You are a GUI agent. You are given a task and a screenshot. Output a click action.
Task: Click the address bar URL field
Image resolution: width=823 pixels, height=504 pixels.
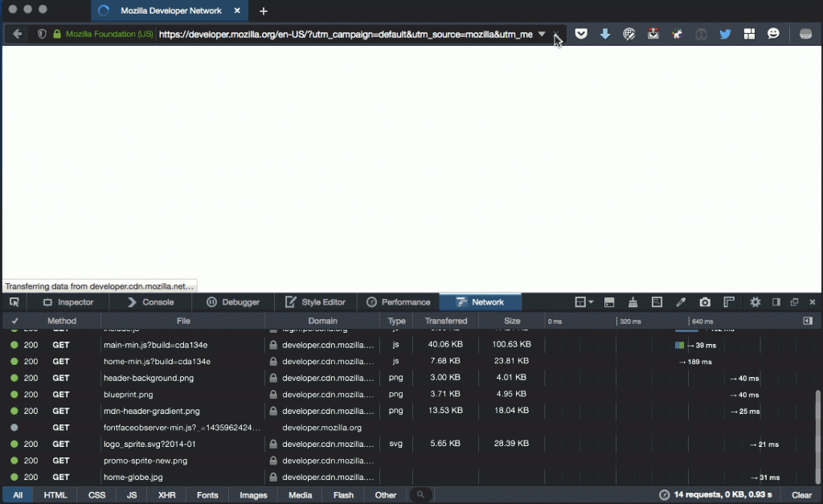(346, 34)
